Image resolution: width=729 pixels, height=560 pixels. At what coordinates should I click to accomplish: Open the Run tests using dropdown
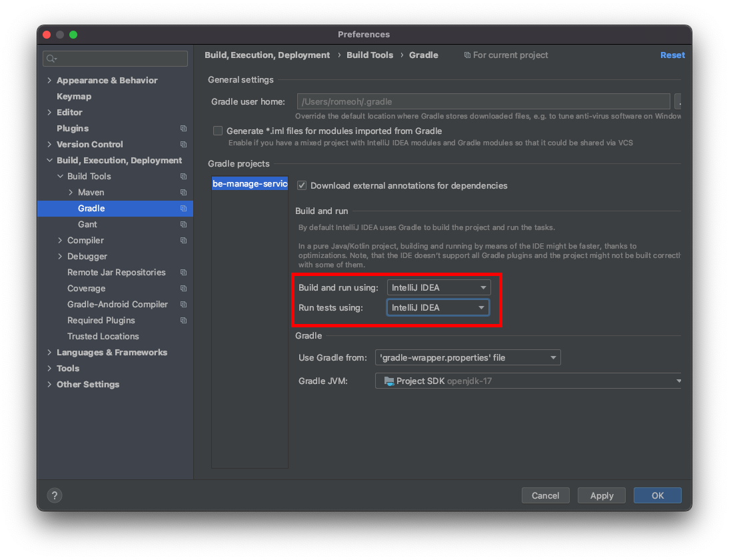click(x=438, y=307)
